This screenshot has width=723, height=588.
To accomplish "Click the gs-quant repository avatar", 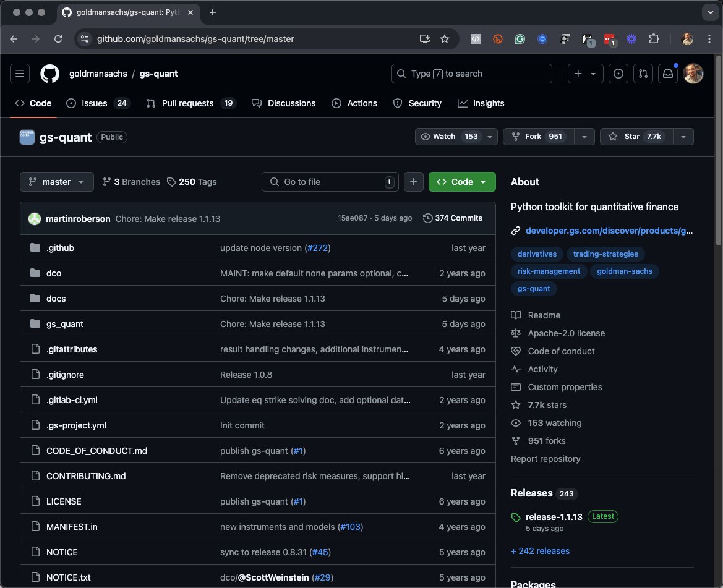I will (27, 137).
